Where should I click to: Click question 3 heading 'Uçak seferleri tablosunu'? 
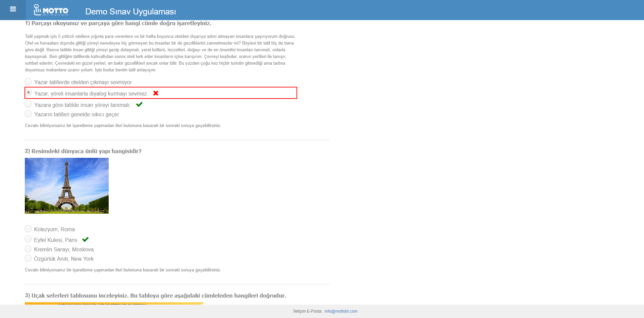click(156, 296)
